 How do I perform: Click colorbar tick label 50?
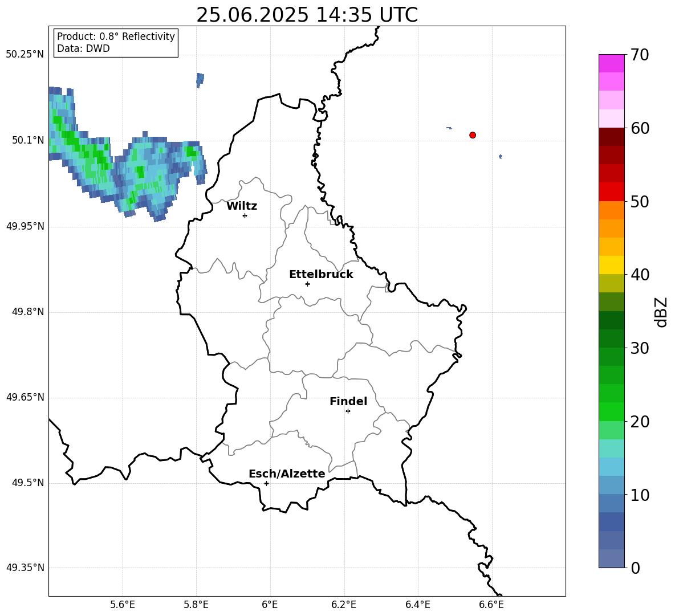point(640,201)
